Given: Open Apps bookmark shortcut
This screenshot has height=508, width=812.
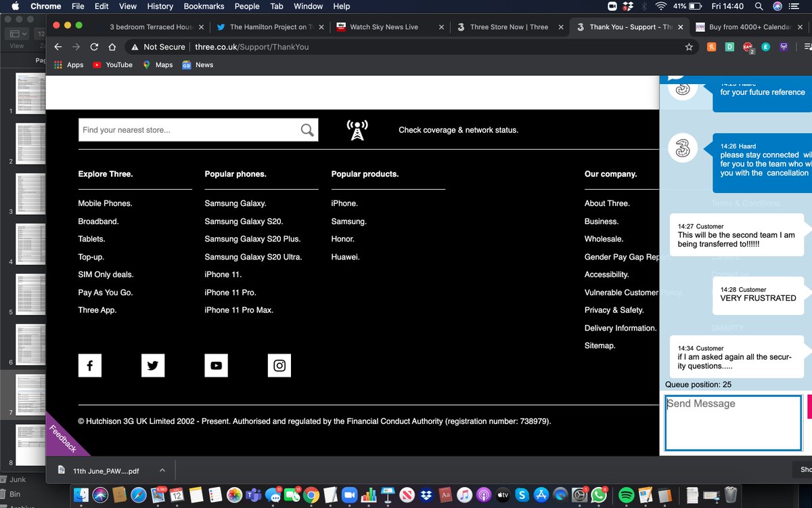Looking at the screenshot, I should [68, 65].
